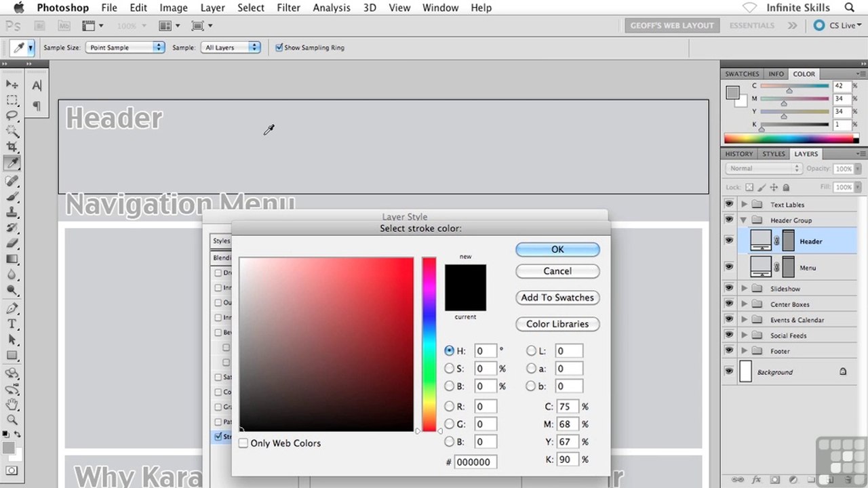The image size is (868, 488).
Task: Select the S saturation radio button
Action: (x=449, y=369)
